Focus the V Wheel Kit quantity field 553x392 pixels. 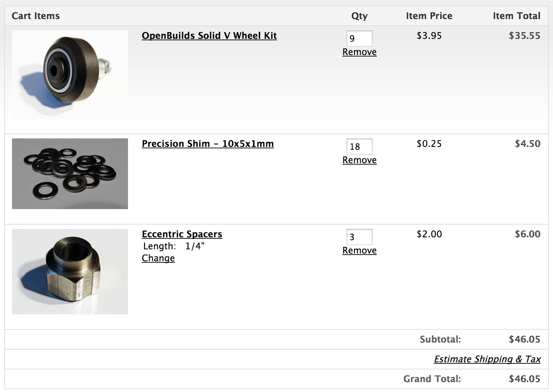pos(359,38)
